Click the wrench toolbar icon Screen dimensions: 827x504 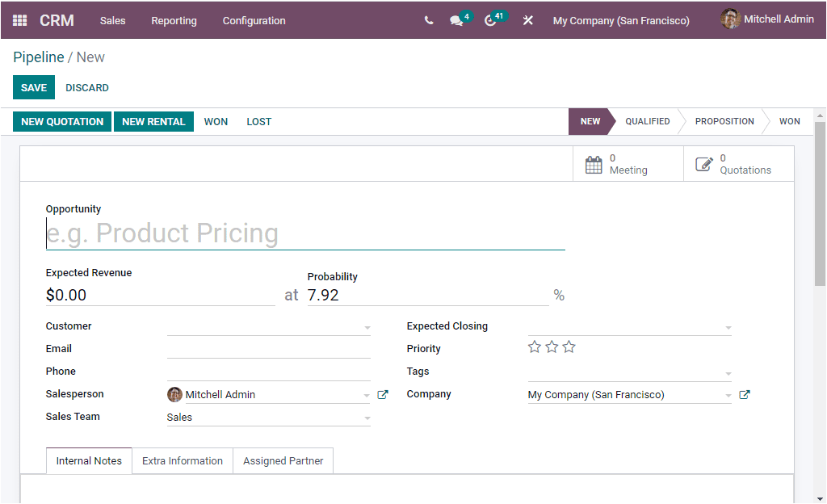click(527, 19)
